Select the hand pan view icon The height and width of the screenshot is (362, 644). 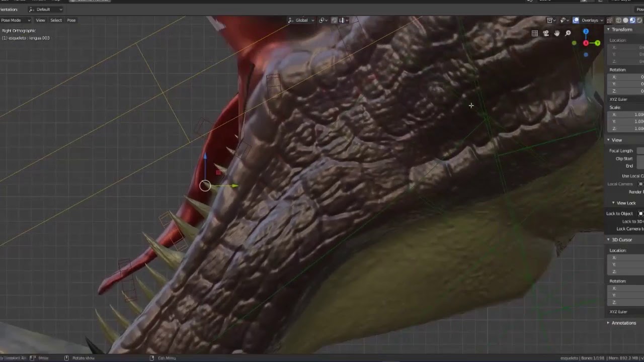557,33
